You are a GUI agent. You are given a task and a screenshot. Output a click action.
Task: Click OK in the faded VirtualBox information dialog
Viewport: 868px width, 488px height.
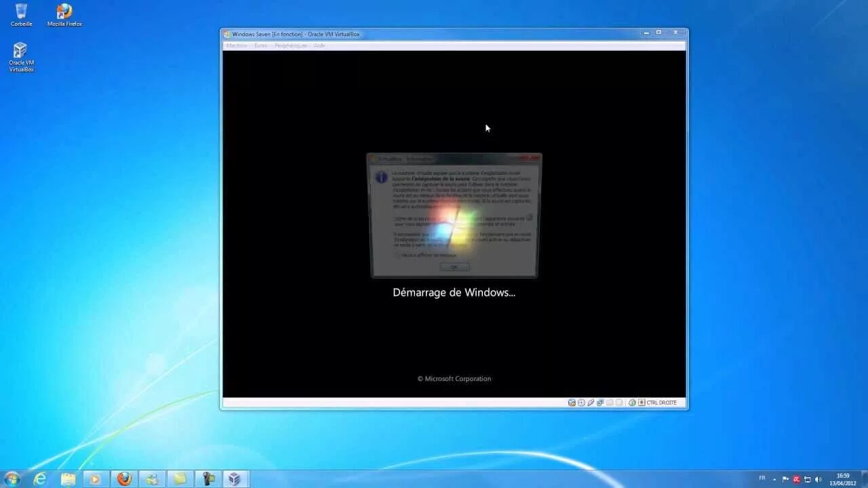coord(454,267)
